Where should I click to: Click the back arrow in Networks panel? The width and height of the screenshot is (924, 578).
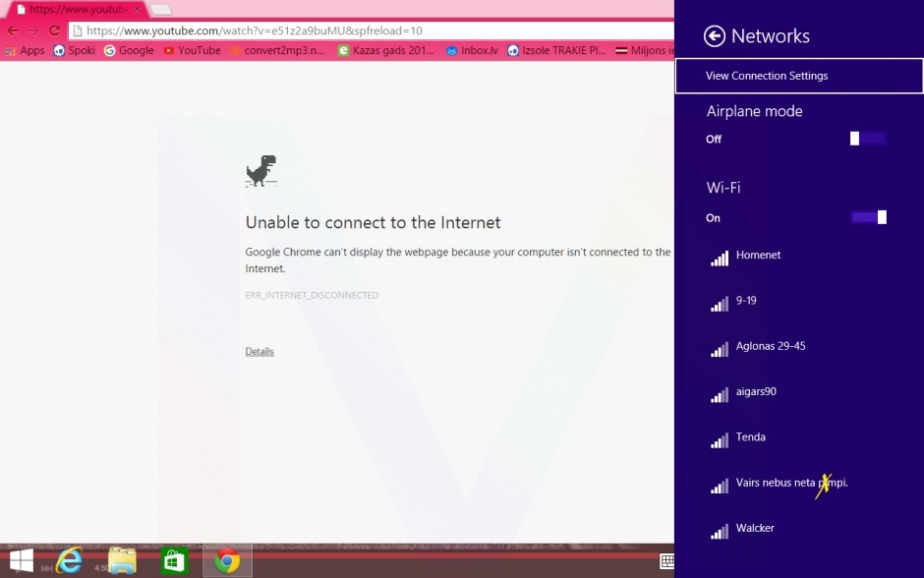(x=715, y=36)
